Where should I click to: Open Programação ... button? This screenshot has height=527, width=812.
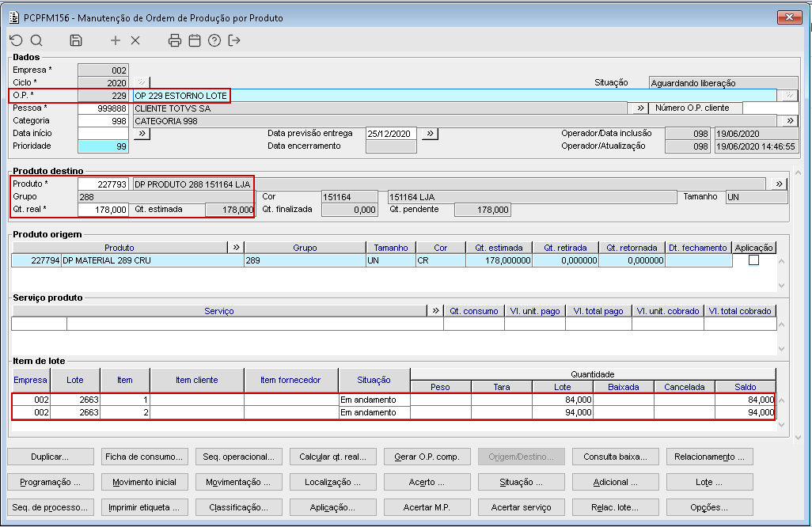50,482
